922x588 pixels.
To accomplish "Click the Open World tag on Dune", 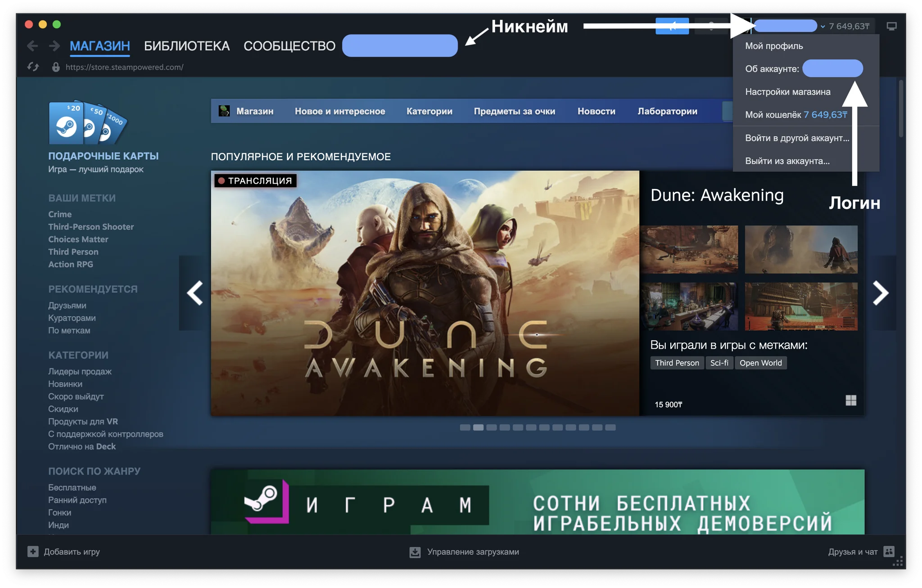I will [761, 363].
